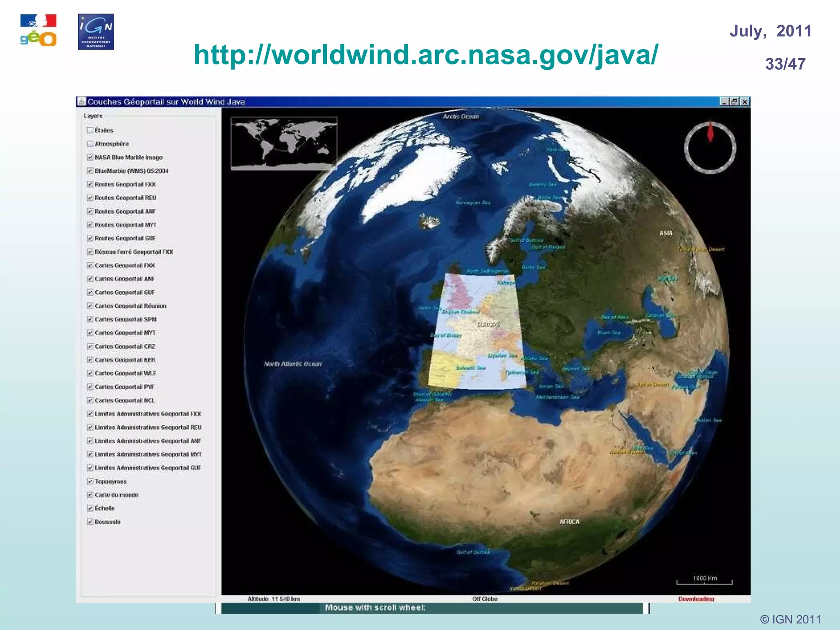Hide the Échelle scale layer

click(90, 508)
